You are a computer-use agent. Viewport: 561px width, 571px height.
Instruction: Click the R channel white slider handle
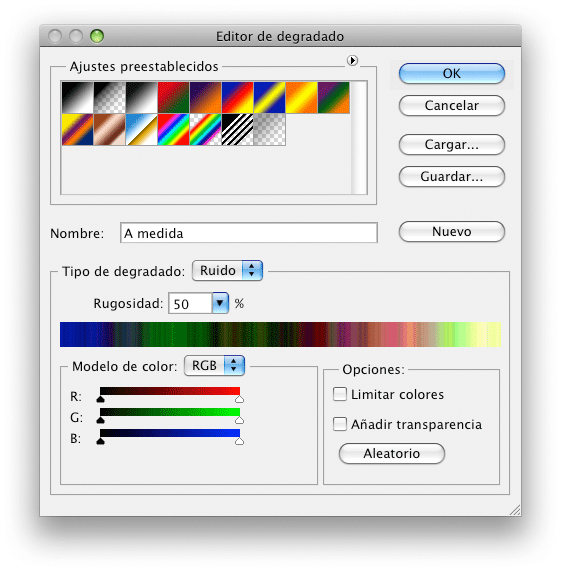(x=239, y=399)
